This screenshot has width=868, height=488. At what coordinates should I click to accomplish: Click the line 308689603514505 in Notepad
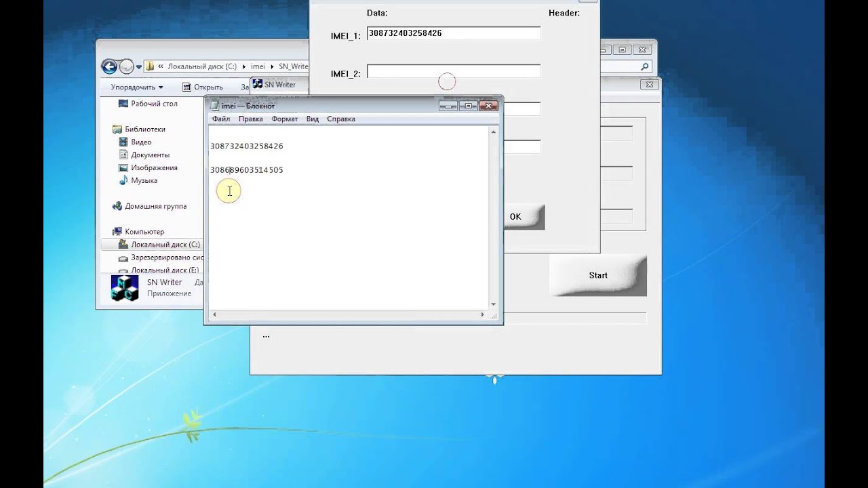[247, 169]
